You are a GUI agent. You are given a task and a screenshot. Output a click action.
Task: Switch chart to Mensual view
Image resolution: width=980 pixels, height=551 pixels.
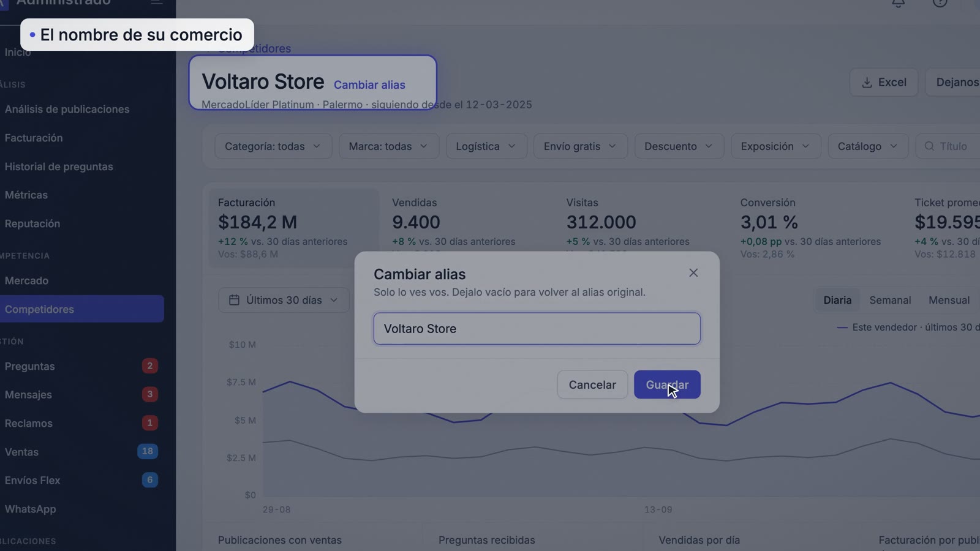pyautogui.click(x=949, y=300)
